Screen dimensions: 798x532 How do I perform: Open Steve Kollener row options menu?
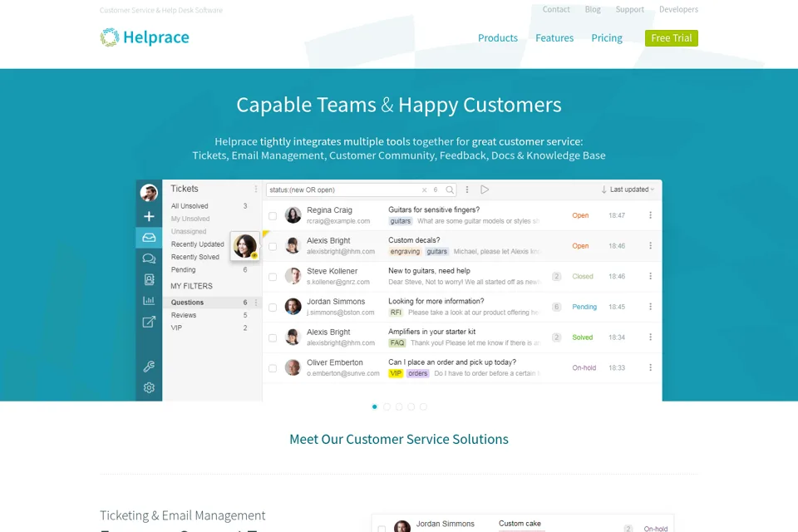650,277
